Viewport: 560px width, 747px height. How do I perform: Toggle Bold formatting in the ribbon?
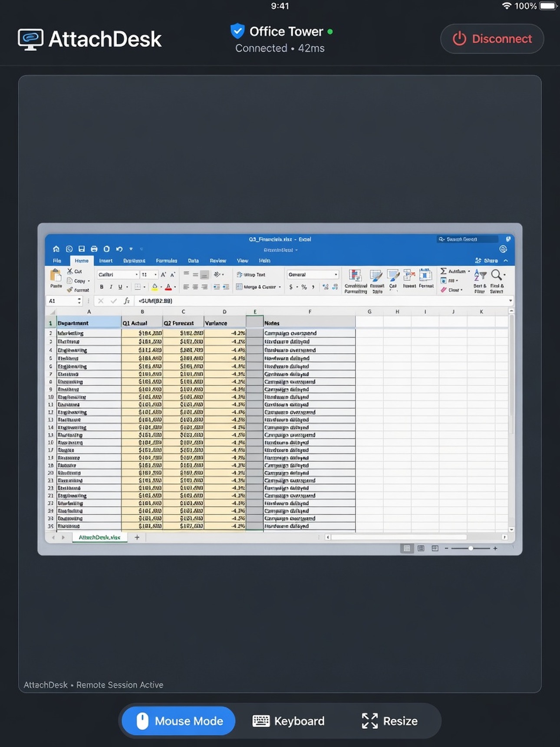[x=102, y=287]
